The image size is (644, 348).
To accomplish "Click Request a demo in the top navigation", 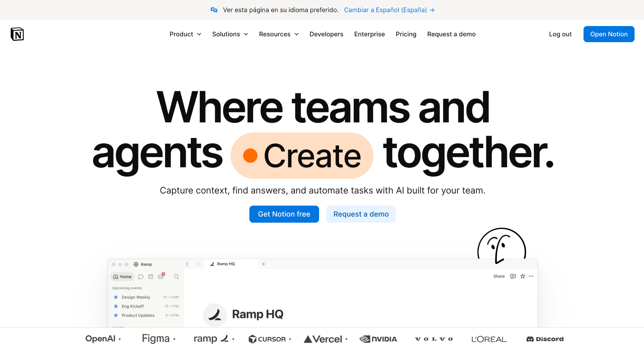I will tap(451, 34).
